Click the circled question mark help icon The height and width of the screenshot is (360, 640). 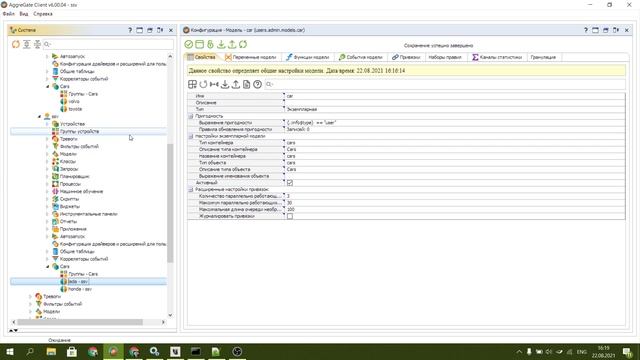[x=258, y=84]
